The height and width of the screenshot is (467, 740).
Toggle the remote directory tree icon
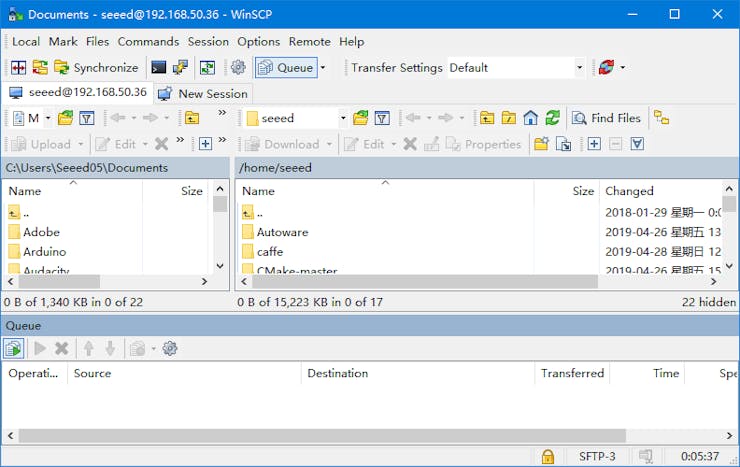tap(662, 118)
